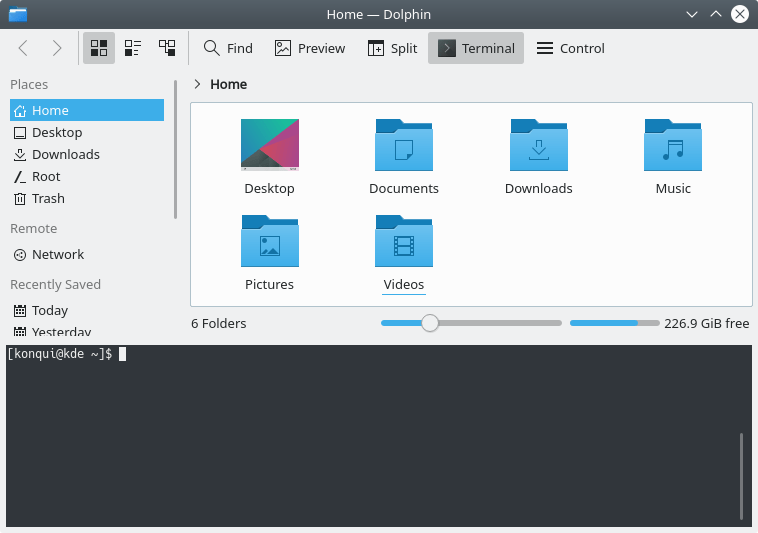This screenshot has height=533, width=758.
Task: Split the Dolphin view
Action: tap(392, 48)
